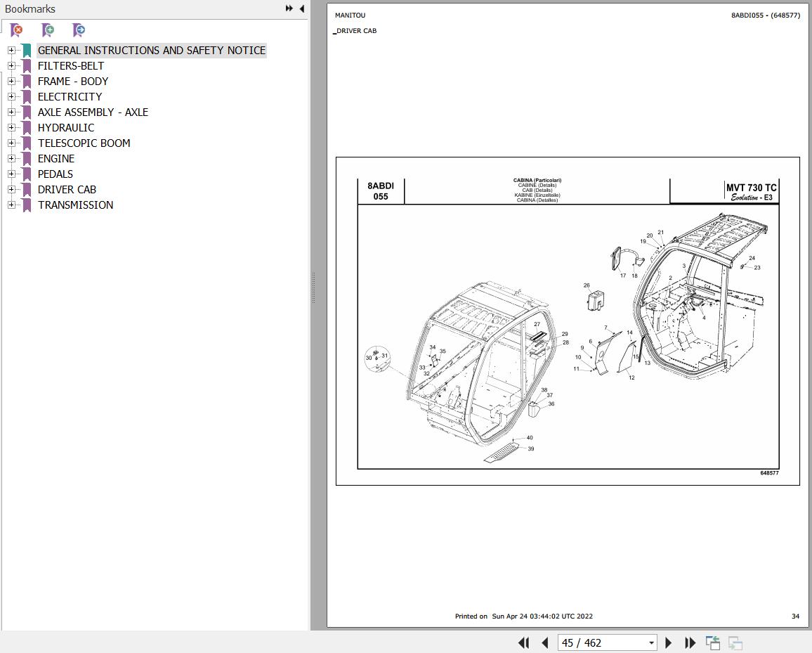Expand the DRIVER CAB bookmark node
Viewport: 812px width, 653px height.
[11, 189]
